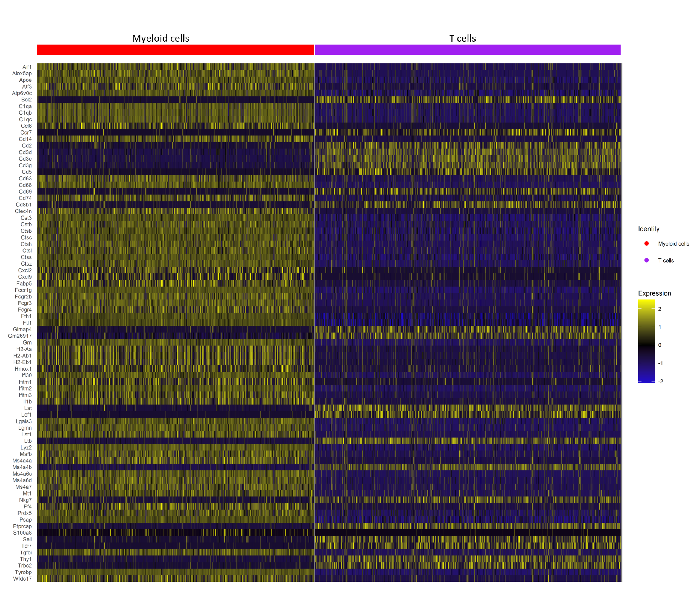The image size is (700, 597).
Task: Click the S100a8 gene label
Action: coord(22,533)
